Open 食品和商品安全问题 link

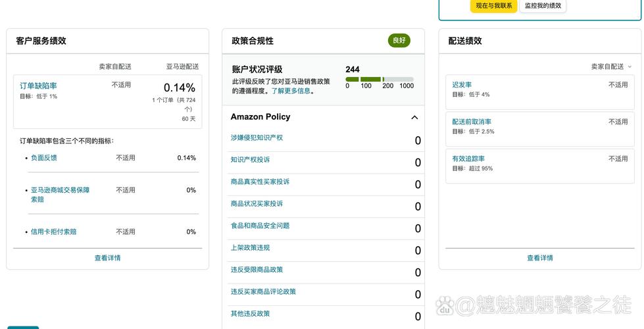tap(260, 226)
